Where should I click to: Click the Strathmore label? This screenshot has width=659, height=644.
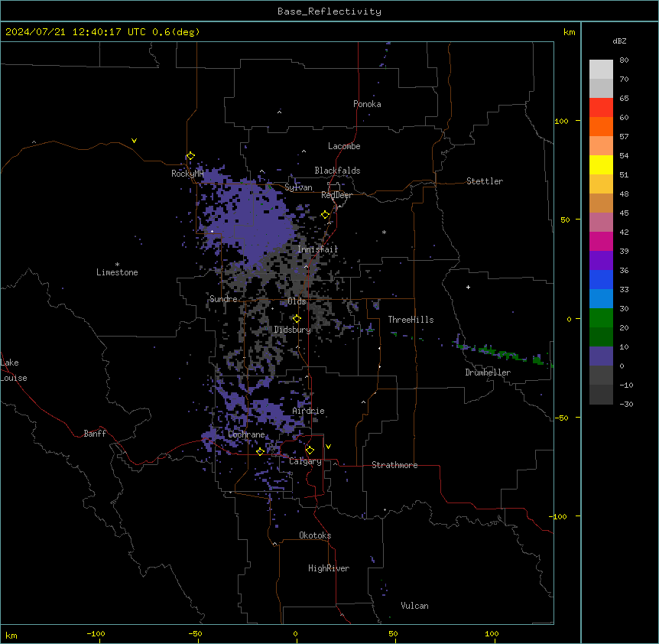394,465
